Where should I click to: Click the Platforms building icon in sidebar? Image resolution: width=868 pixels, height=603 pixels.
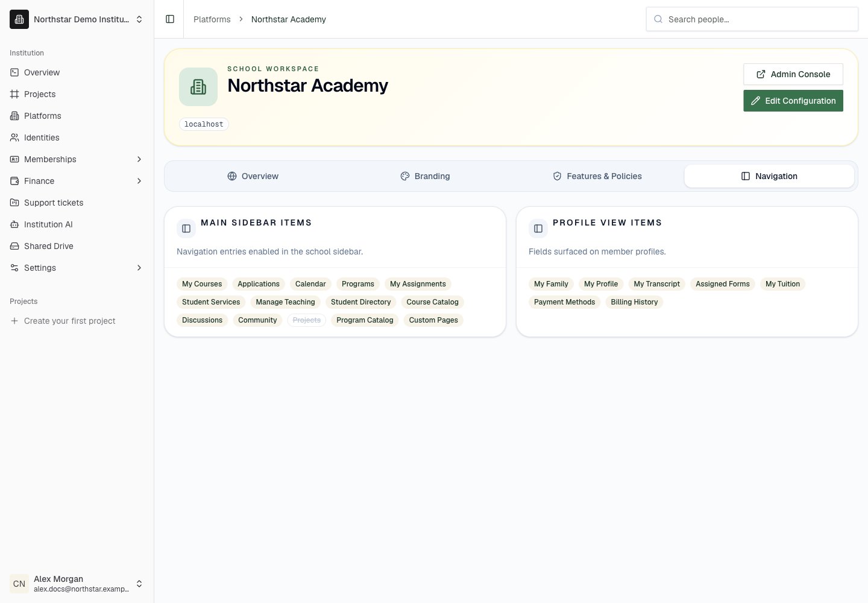coord(14,116)
